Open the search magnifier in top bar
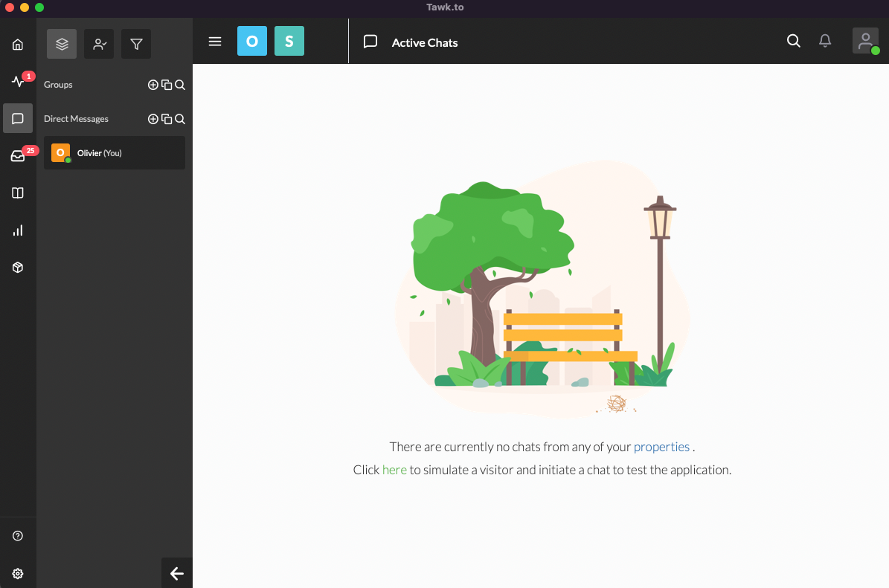889x588 pixels. 794,41
